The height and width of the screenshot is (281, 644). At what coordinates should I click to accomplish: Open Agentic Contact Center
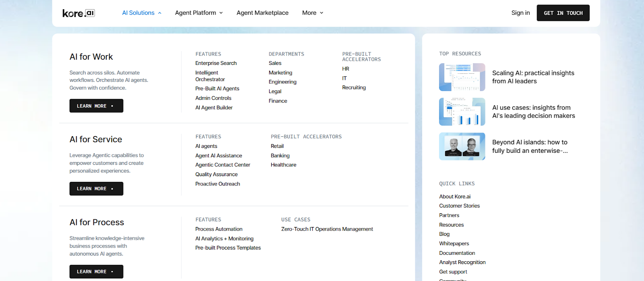point(223,165)
